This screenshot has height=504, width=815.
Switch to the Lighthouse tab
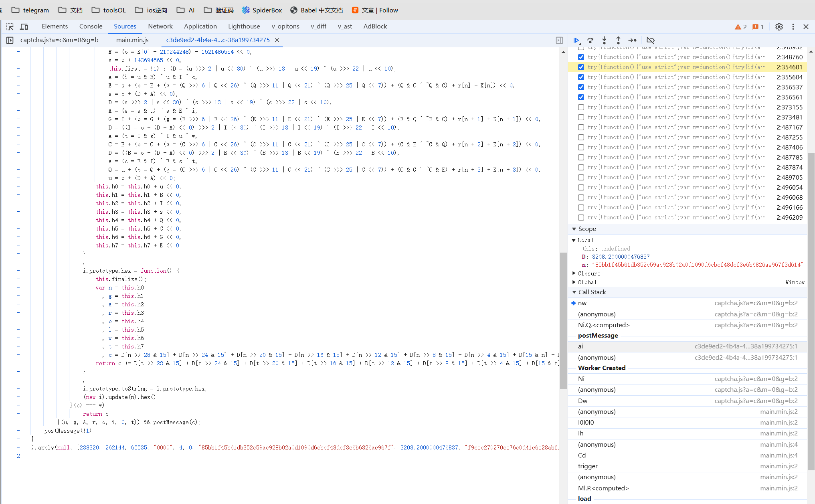[x=244, y=26]
